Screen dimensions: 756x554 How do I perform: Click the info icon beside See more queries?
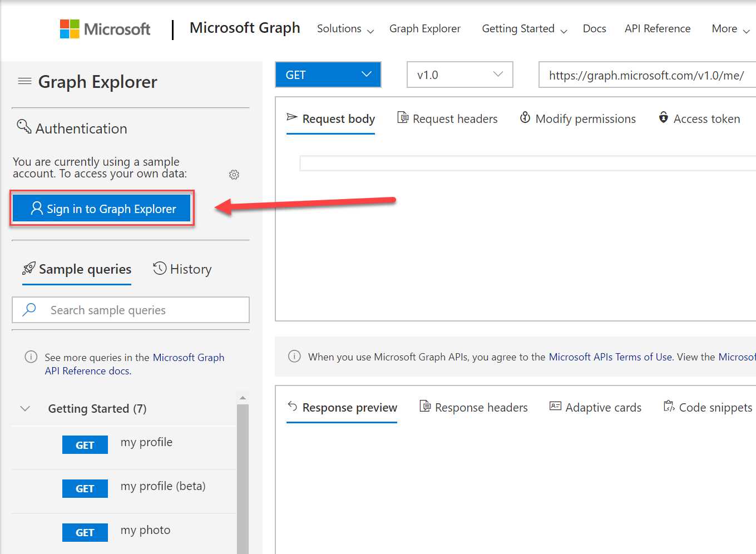pyautogui.click(x=31, y=357)
